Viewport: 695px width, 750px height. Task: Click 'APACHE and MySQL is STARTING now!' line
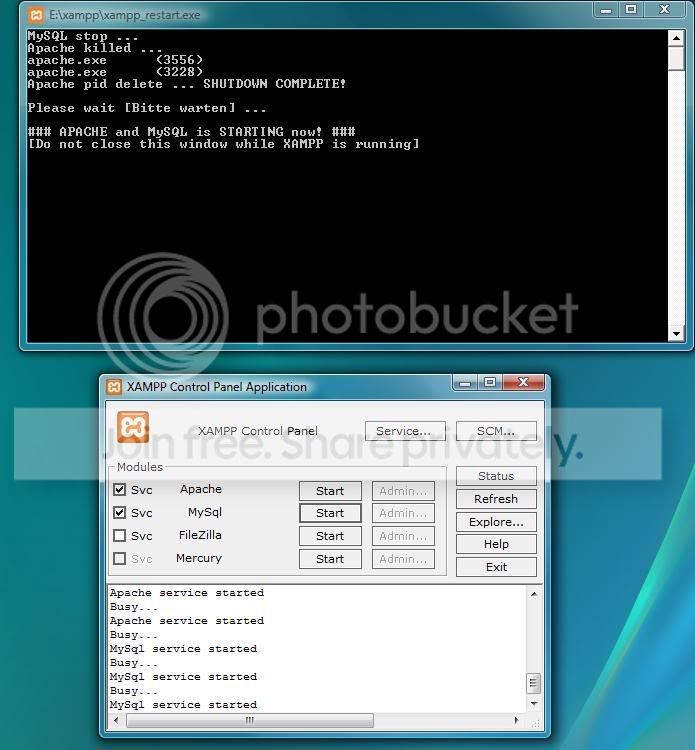tap(191, 132)
